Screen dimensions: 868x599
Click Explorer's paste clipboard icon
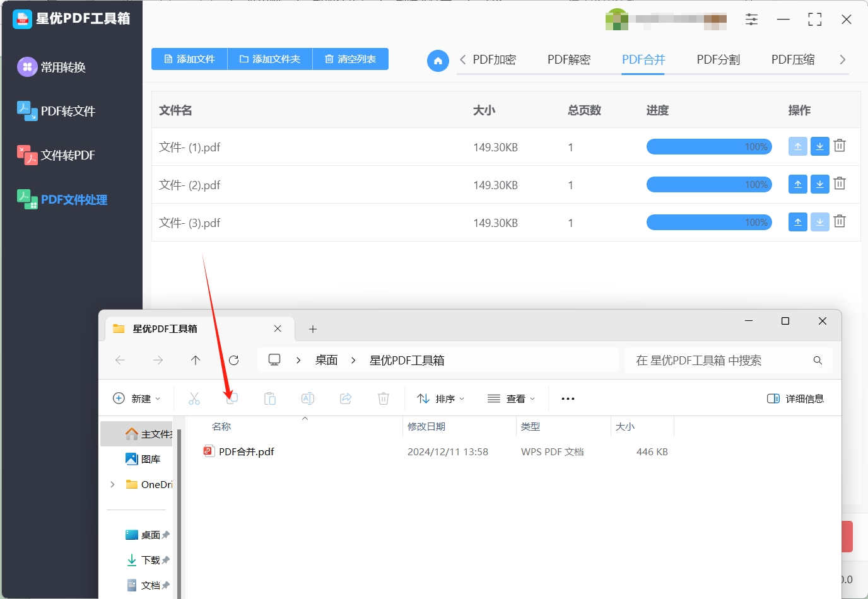(x=270, y=398)
